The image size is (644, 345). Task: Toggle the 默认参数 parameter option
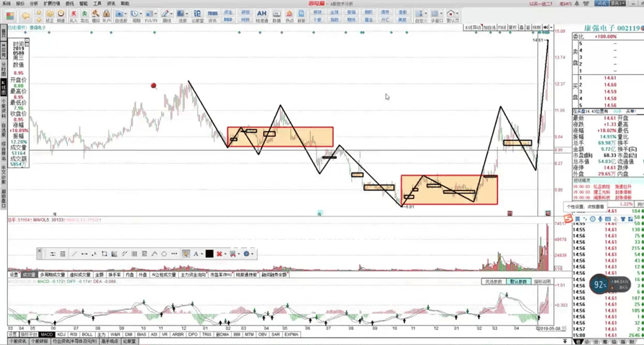517,282
